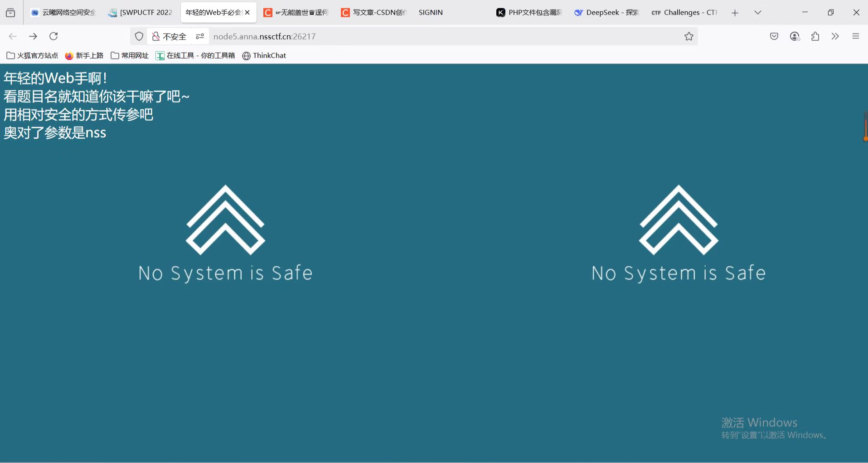
Task: Open the 在线工具 - 你的工具箱 bookmark
Action: [195, 55]
